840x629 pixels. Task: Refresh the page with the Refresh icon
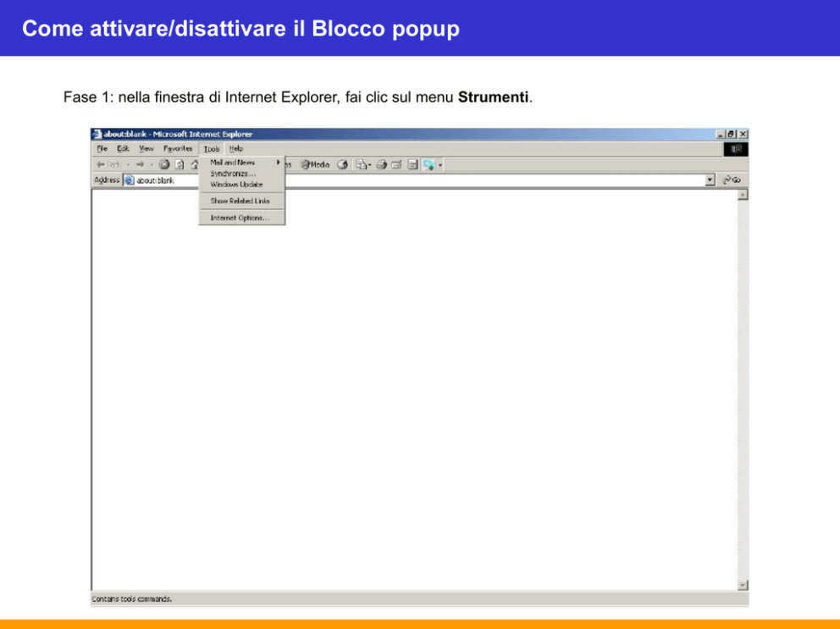click(x=180, y=165)
